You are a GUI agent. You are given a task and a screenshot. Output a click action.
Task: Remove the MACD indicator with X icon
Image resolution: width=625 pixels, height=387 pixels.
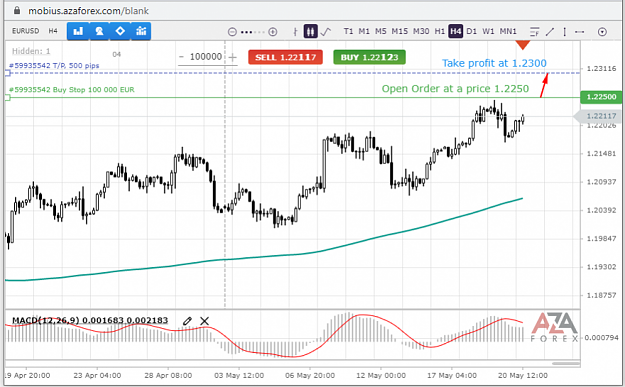pyautogui.click(x=204, y=321)
